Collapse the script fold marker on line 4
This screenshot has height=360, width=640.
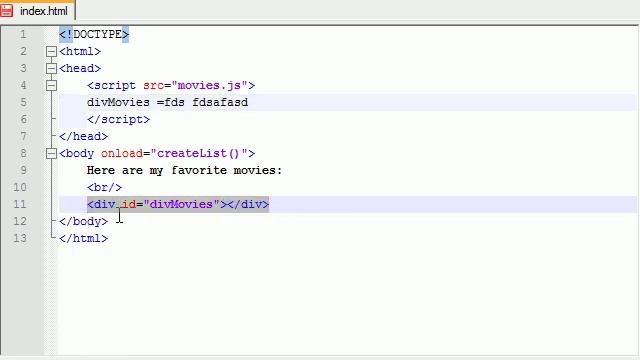point(51,85)
